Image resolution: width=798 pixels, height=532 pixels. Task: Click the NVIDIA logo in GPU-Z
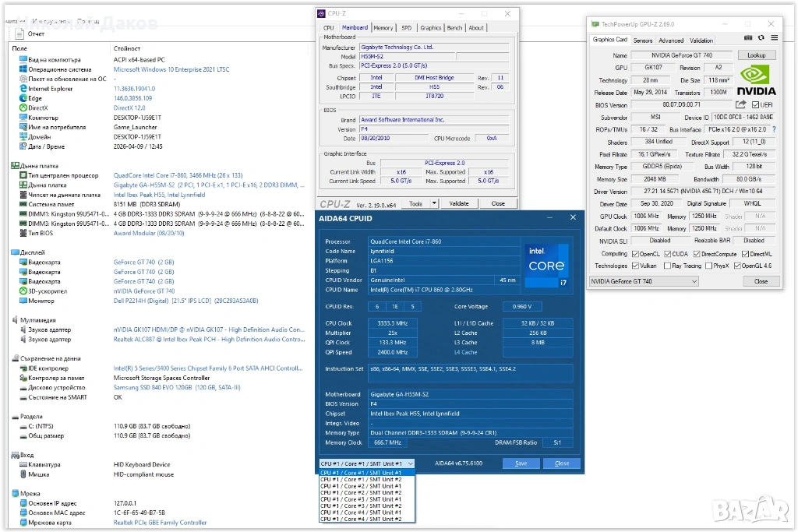(755, 80)
